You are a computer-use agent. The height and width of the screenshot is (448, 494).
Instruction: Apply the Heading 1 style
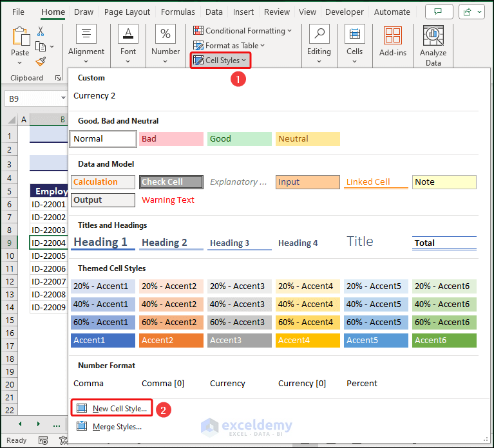(x=103, y=243)
